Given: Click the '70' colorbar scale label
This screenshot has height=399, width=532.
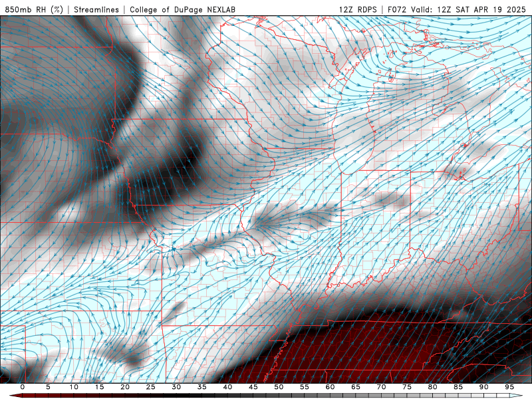Looking at the screenshot, I should [x=381, y=387].
